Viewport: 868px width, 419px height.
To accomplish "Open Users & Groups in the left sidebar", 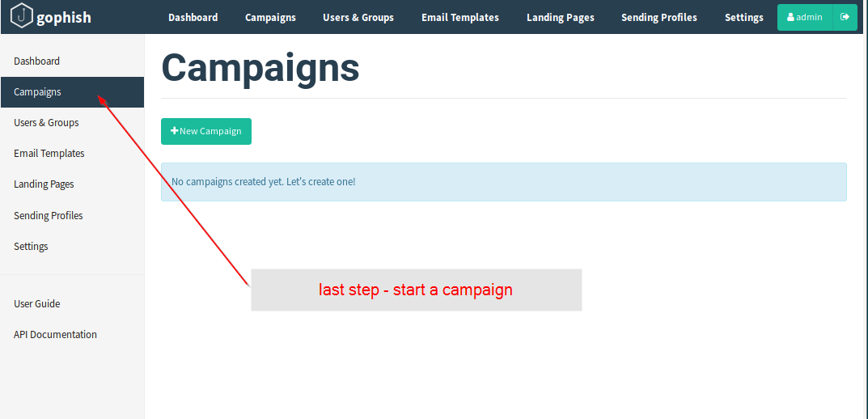I will (x=47, y=123).
